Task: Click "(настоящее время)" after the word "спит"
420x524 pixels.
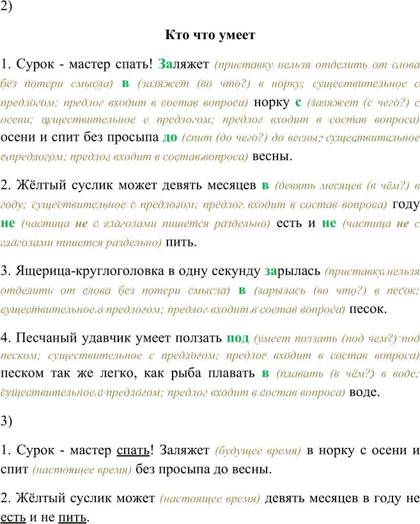Action: pyautogui.click(x=82, y=470)
